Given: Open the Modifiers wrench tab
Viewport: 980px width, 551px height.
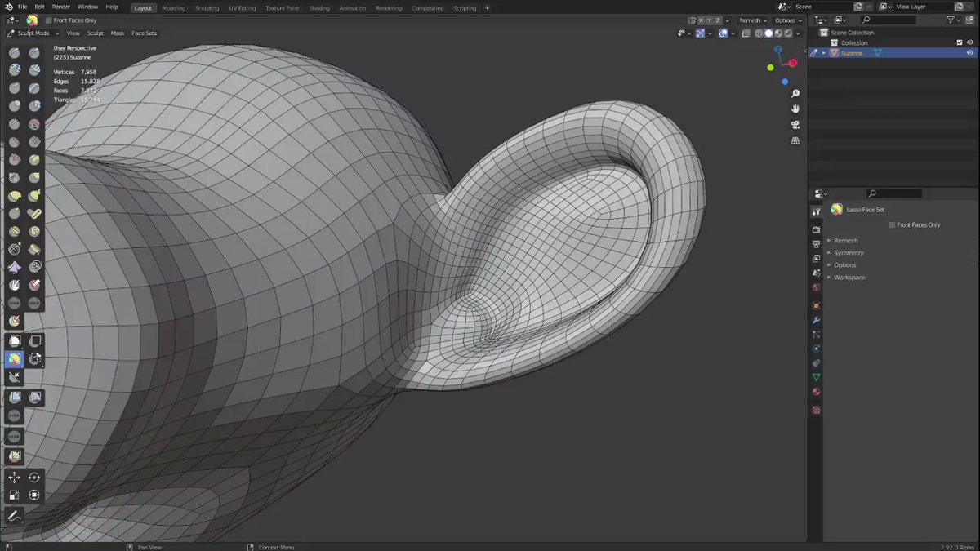Looking at the screenshot, I should (816, 320).
